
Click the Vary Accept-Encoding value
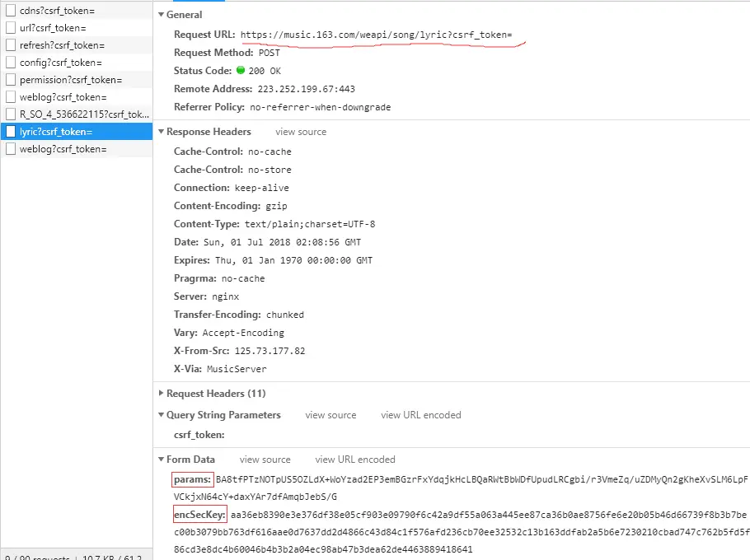(243, 333)
